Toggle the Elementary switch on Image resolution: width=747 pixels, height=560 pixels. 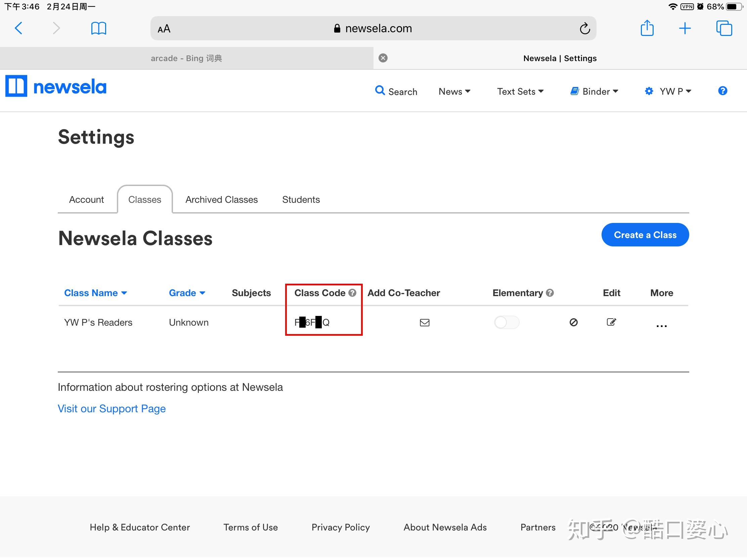pyautogui.click(x=506, y=322)
